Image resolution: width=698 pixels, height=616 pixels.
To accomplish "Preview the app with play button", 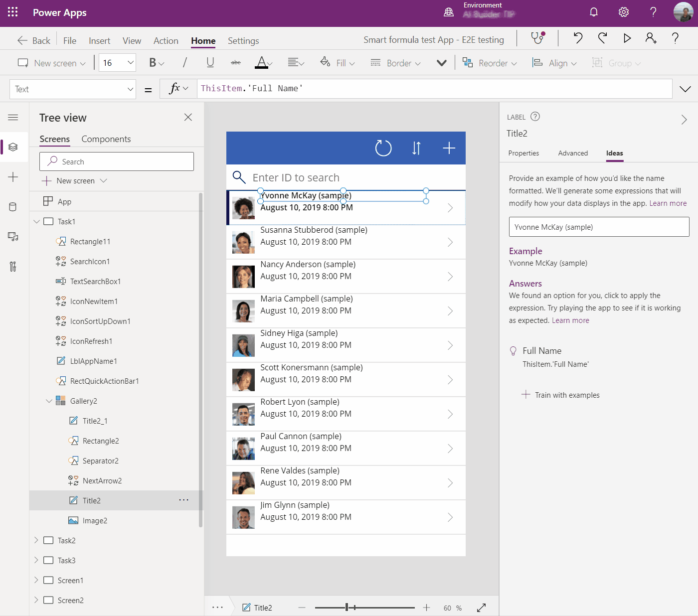I will (627, 38).
